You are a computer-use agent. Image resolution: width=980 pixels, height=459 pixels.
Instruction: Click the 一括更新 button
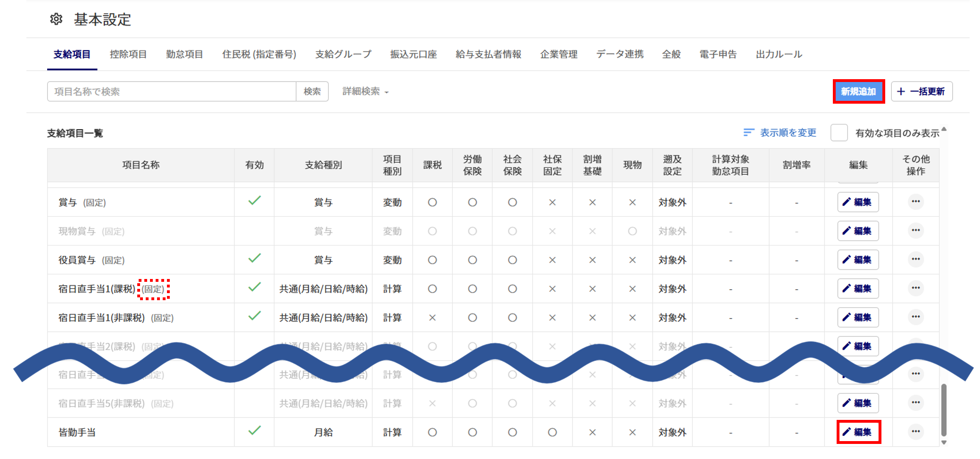pos(922,91)
